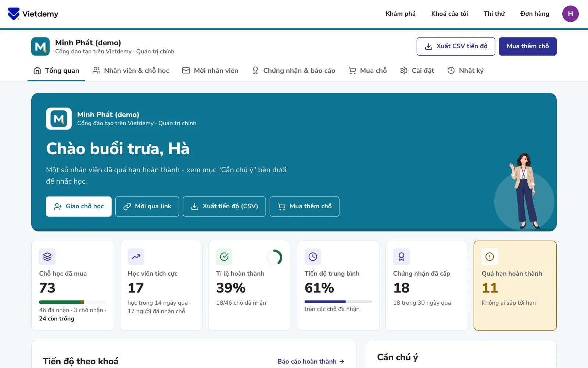Click the alert icon in Quá hạn hoàn thành card
Screen dimensions: 588x368
(x=490, y=256)
